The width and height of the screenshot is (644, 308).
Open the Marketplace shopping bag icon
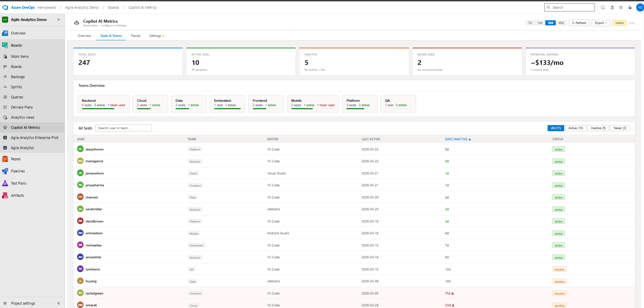pyautogui.click(x=612, y=7)
